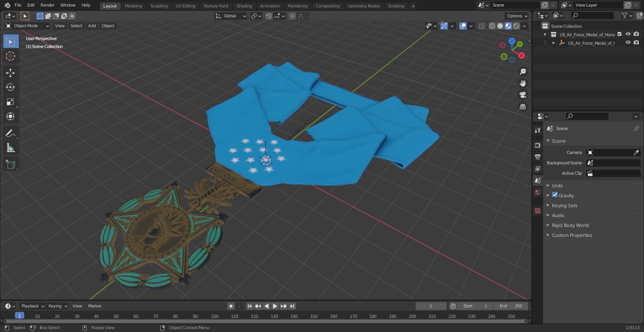Play the animation forward
This screenshot has height=332, width=644.
point(275,306)
